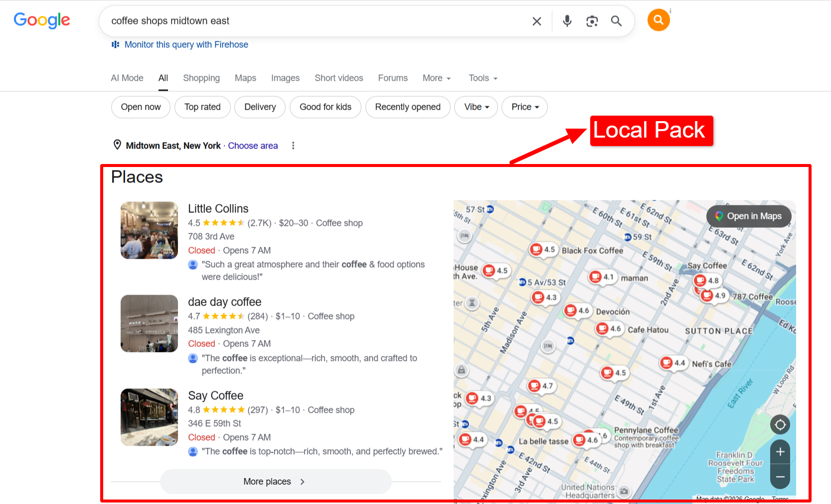The height and width of the screenshot is (504, 831).
Task: Click Choose area link
Action: click(253, 146)
